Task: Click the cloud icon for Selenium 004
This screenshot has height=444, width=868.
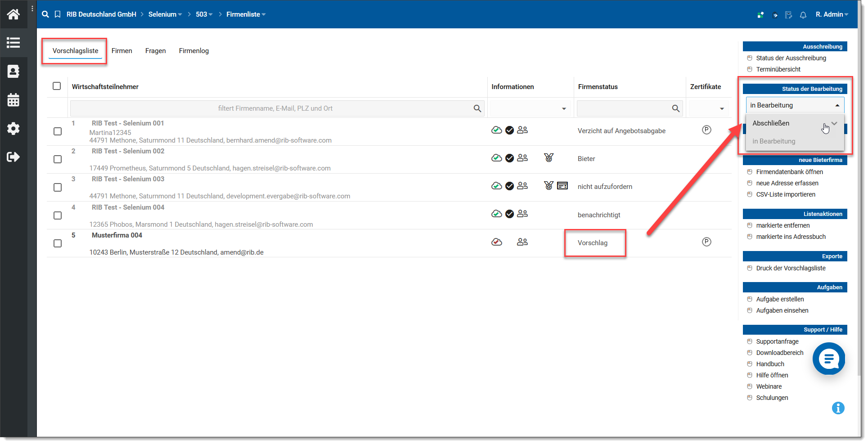Action: [x=497, y=214]
